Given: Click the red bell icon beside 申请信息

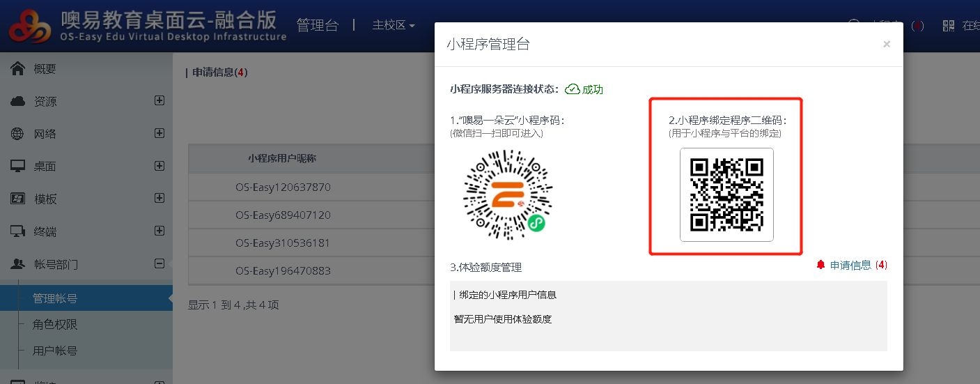Looking at the screenshot, I should coord(820,265).
